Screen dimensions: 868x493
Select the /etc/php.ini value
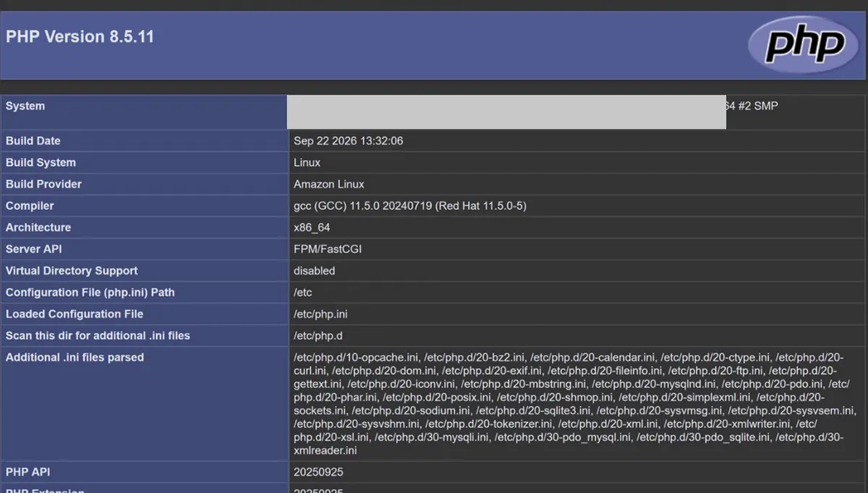[320, 314]
